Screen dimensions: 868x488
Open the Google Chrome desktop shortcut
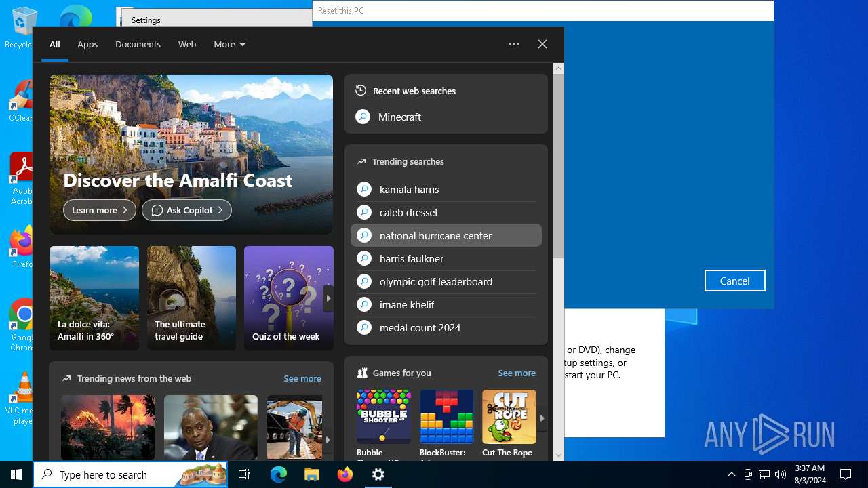click(x=22, y=325)
